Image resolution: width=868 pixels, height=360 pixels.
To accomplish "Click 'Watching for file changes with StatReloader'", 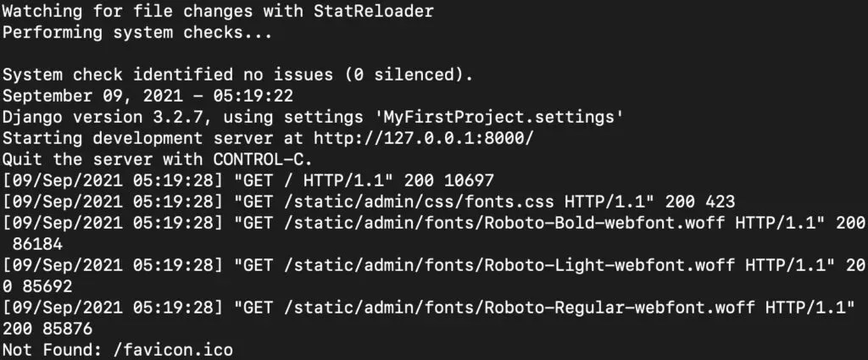I will coord(218,12).
